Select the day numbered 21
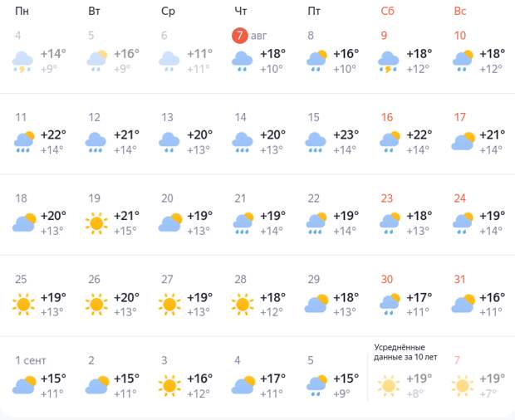Screen dimensions: 515x420 [241, 198]
